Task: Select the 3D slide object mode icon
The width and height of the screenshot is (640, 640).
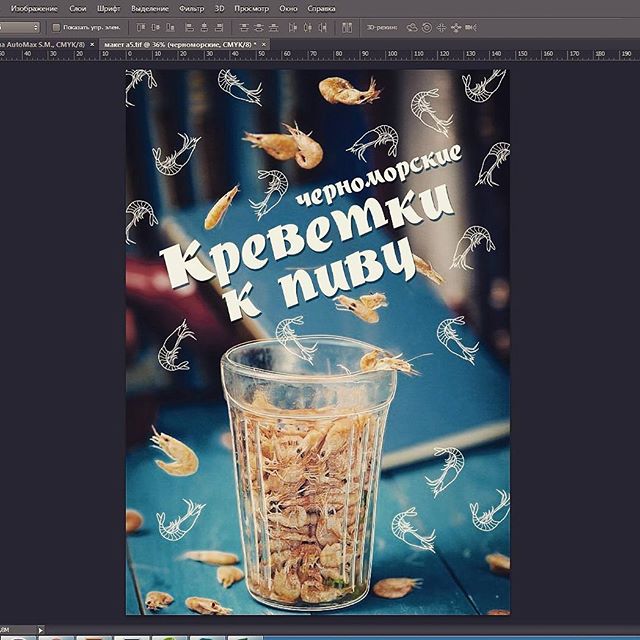Action: point(456,27)
